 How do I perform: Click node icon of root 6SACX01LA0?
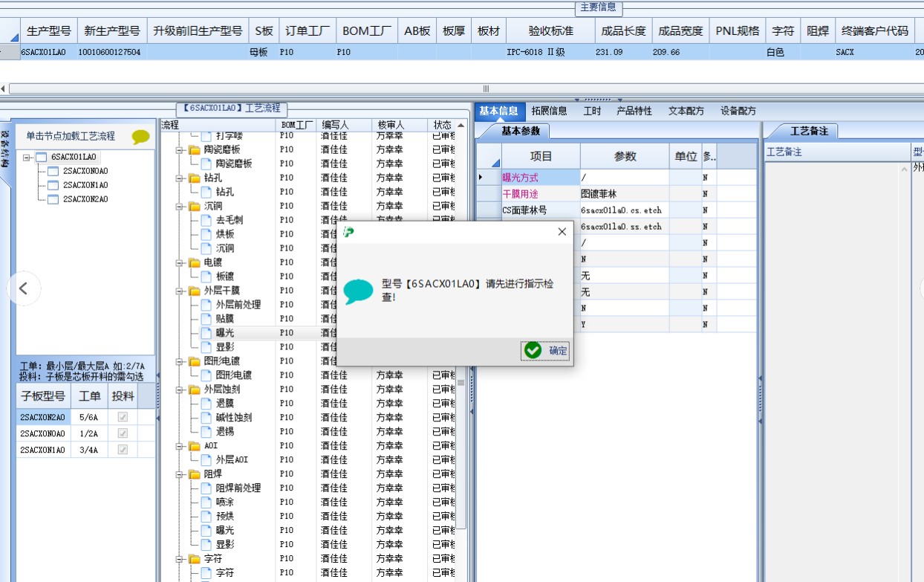tap(41, 158)
